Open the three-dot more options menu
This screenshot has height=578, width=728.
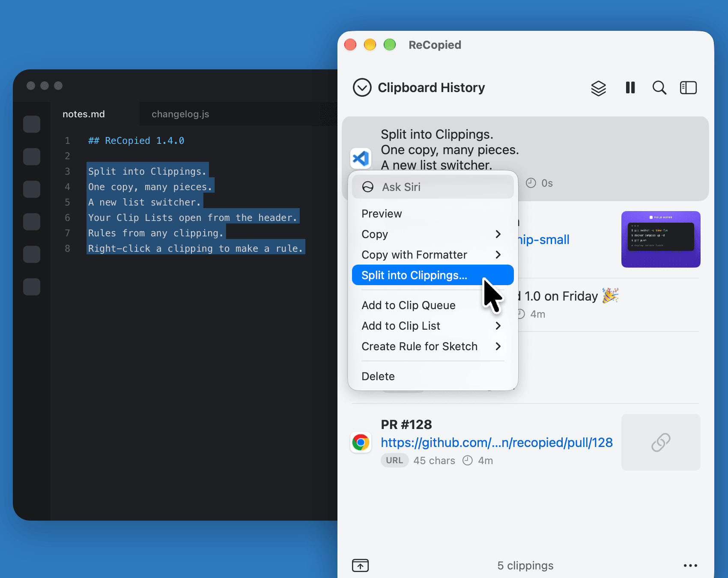[x=690, y=566]
